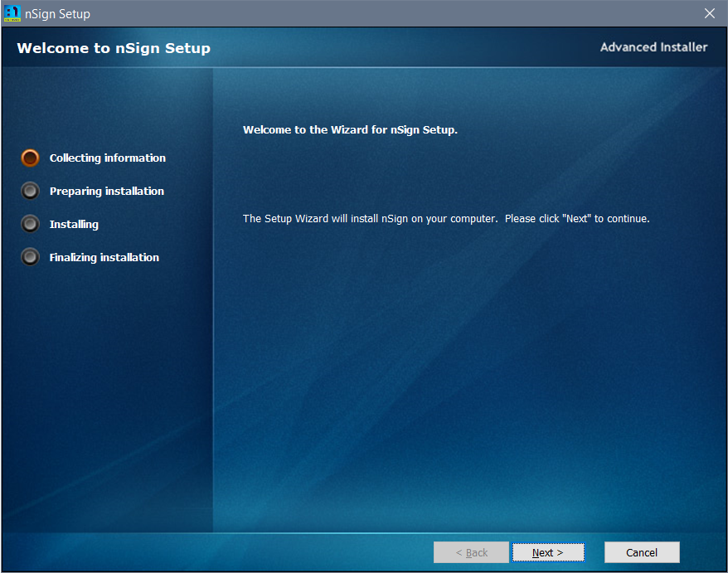Click the disabled Back button
Image resolution: width=728 pixels, height=573 pixels.
click(471, 552)
